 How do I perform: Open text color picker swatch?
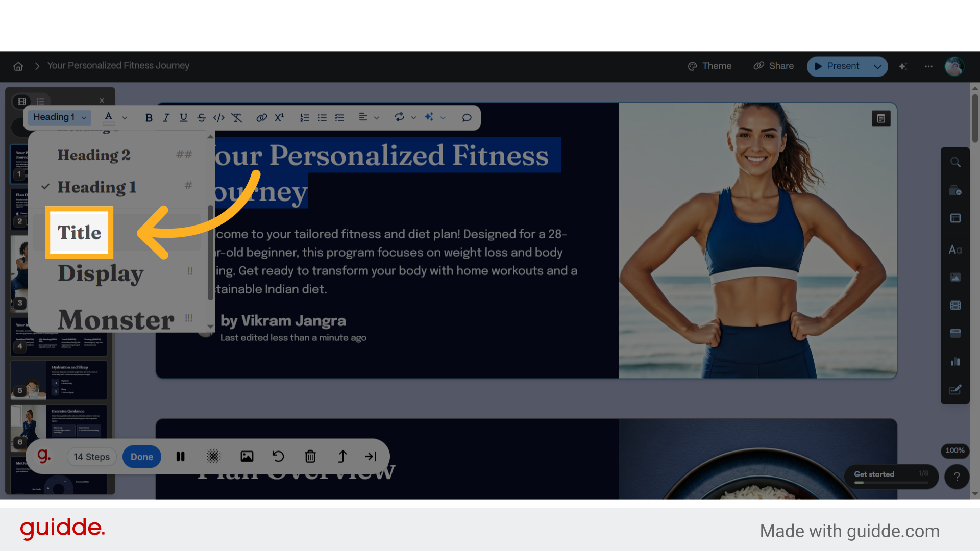point(109,118)
